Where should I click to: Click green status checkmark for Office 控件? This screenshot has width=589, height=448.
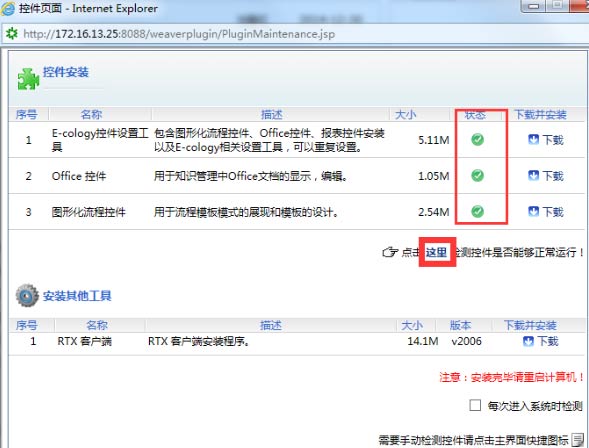[477, 175]
